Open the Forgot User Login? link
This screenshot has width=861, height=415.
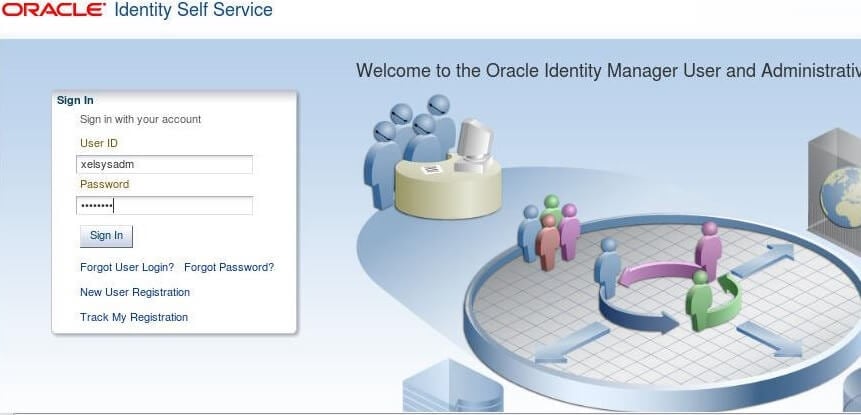[x=127, y=268]
